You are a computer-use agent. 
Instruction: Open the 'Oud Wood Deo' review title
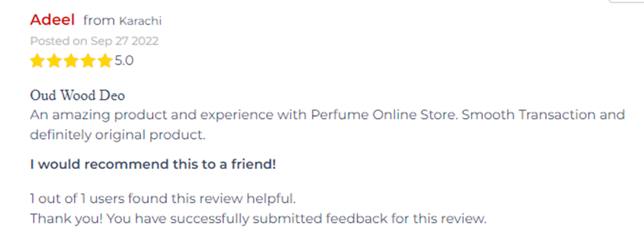(x=77, y=95)
